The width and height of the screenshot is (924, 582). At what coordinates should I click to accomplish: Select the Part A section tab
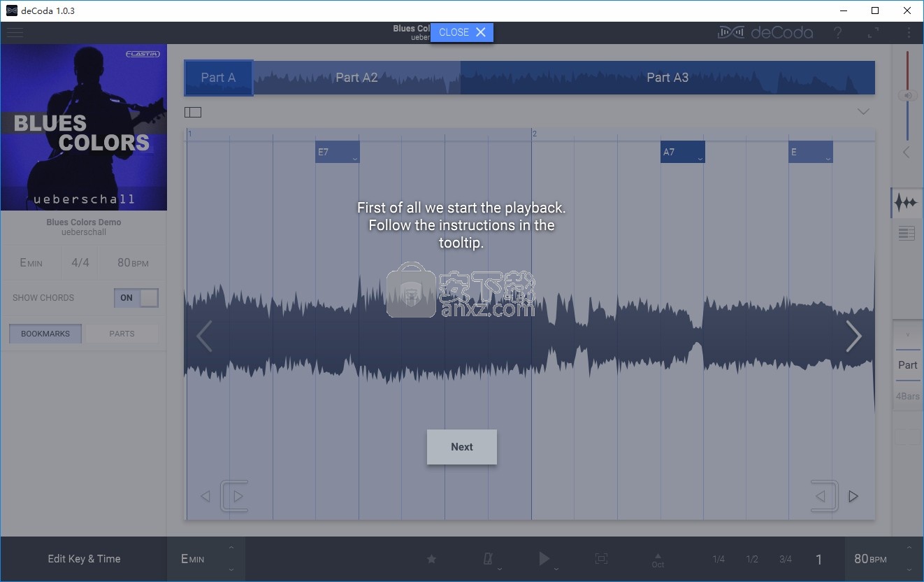[x=218, y=78]
